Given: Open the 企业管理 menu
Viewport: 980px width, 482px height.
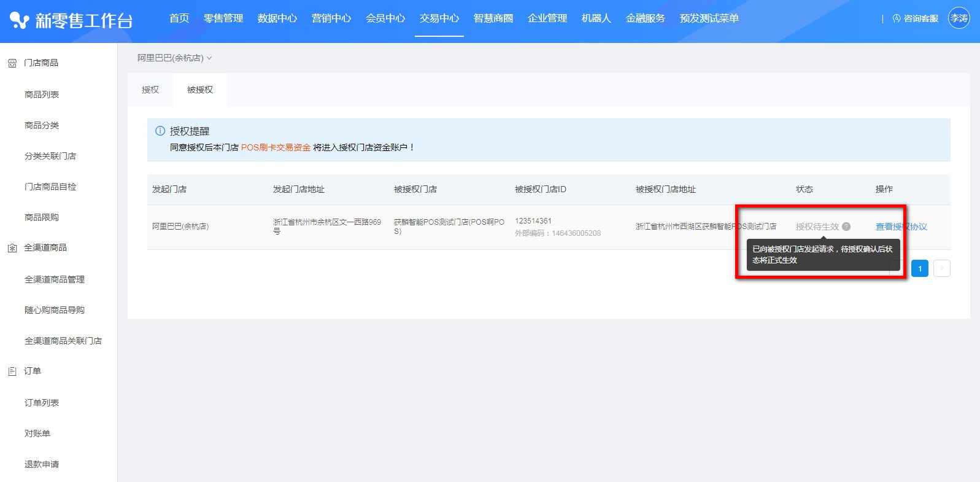Looking at the screenshot, I should [x=547, y=18].
